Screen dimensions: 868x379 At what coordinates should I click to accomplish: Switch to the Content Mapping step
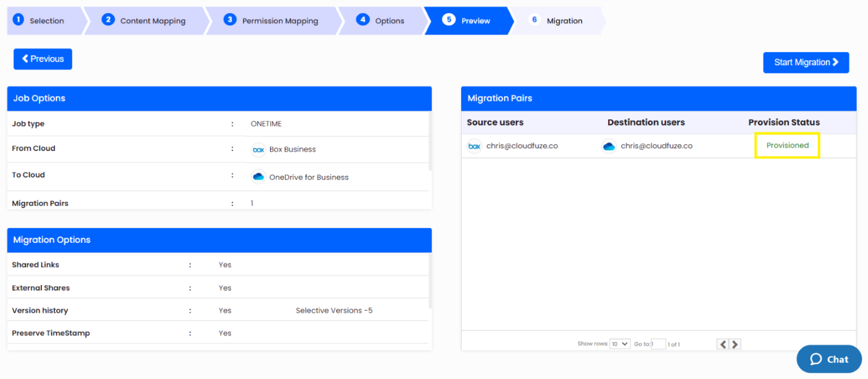click(153, 20)
